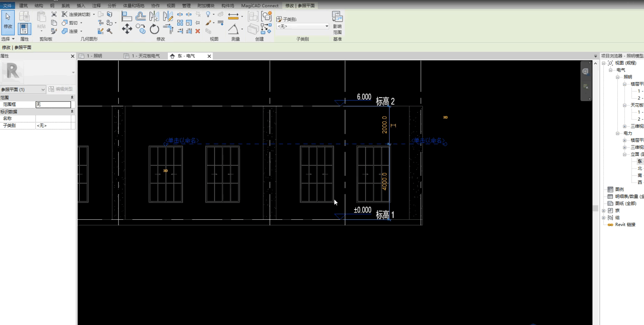
Task: Select 明细表/数量 in the project browser
Action: click(629, 196)
